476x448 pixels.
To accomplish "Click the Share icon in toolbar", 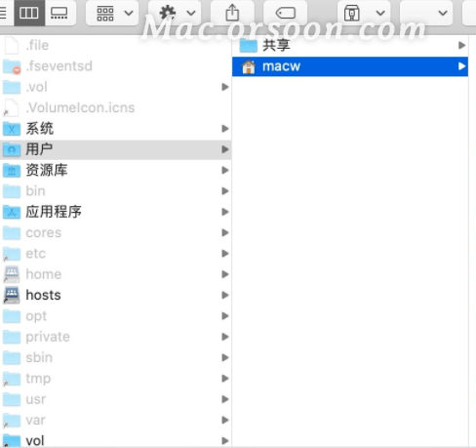I will [232, 13].
